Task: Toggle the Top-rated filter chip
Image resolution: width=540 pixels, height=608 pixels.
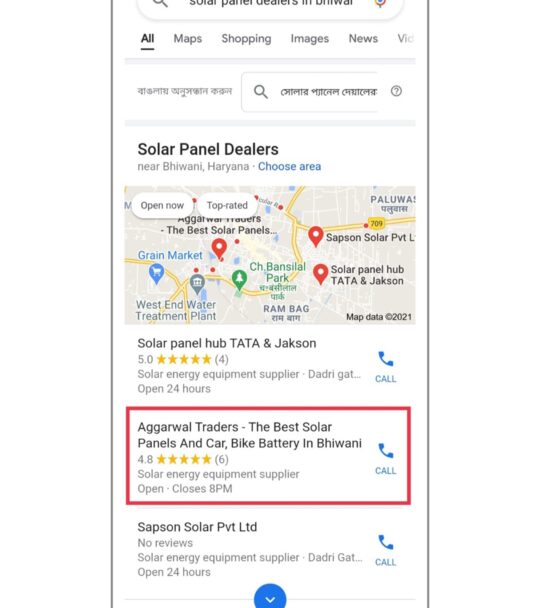Action: coord(227,206)
